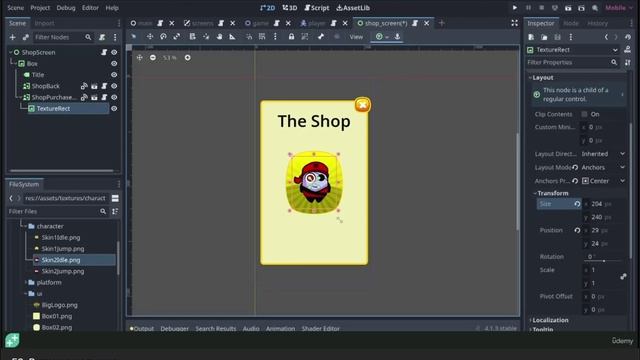Open the AssetLib workspace

353,8
